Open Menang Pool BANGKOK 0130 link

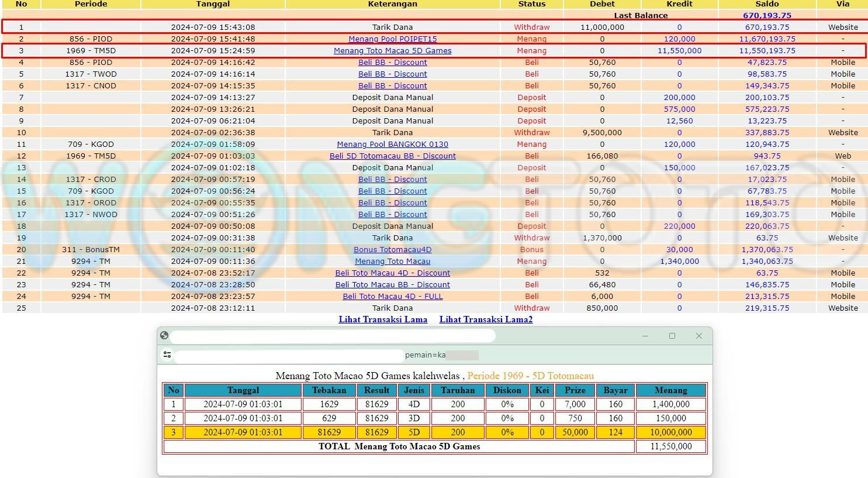coord(392,145)
